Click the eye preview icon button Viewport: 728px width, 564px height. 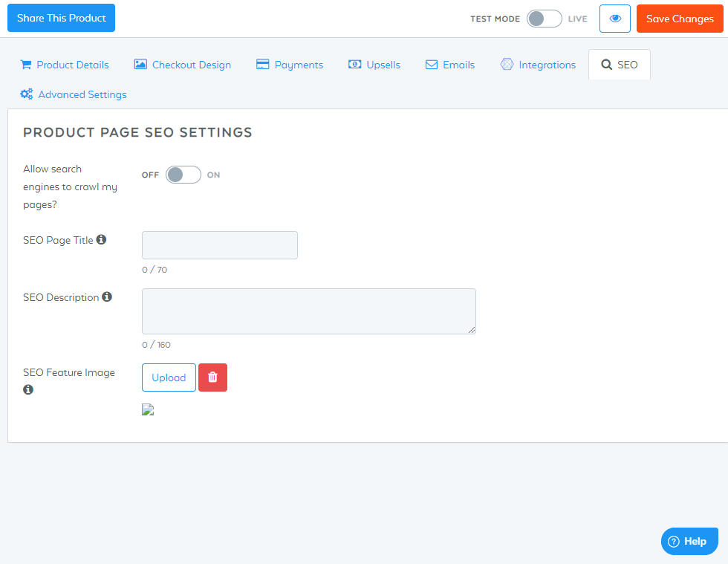click(615, 19)
